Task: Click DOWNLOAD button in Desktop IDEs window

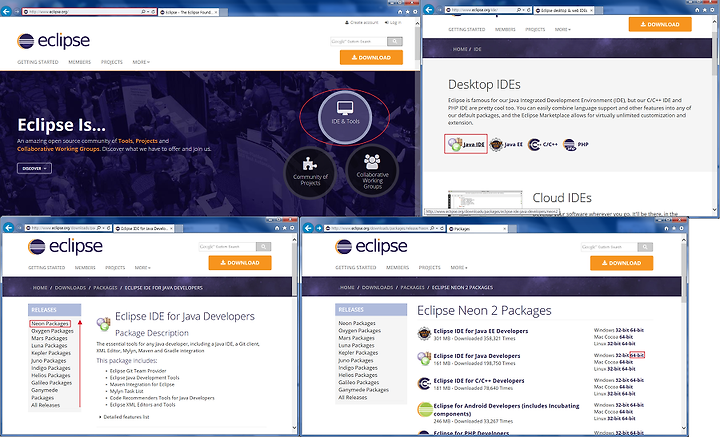Action: pos(660,24)
